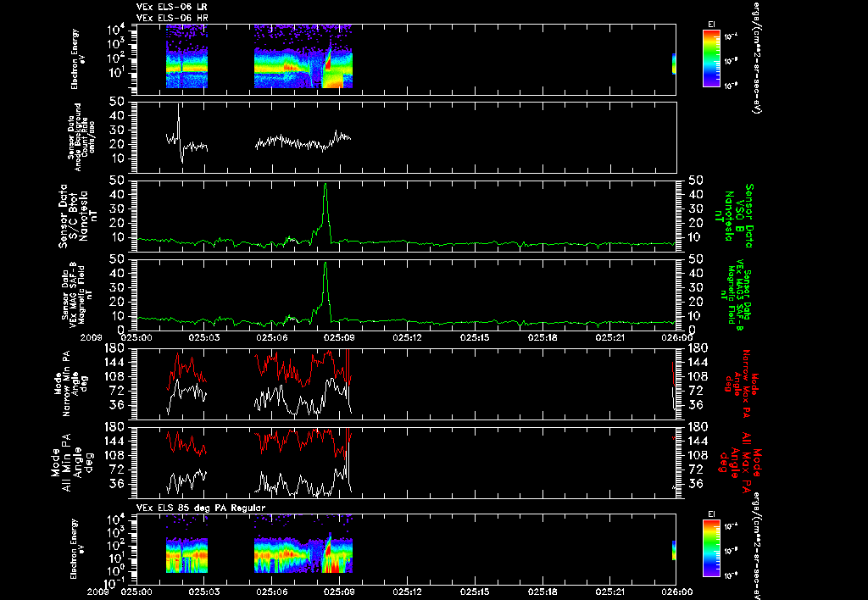Click the 'EI' label above the top color bar
Viewport: 868px width, 600px height.
click(711, 25)
